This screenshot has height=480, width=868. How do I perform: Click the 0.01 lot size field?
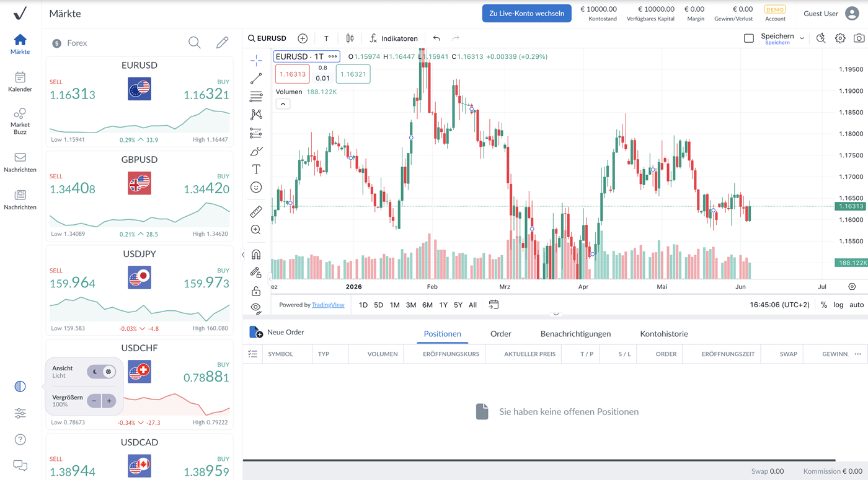point(322,79)
